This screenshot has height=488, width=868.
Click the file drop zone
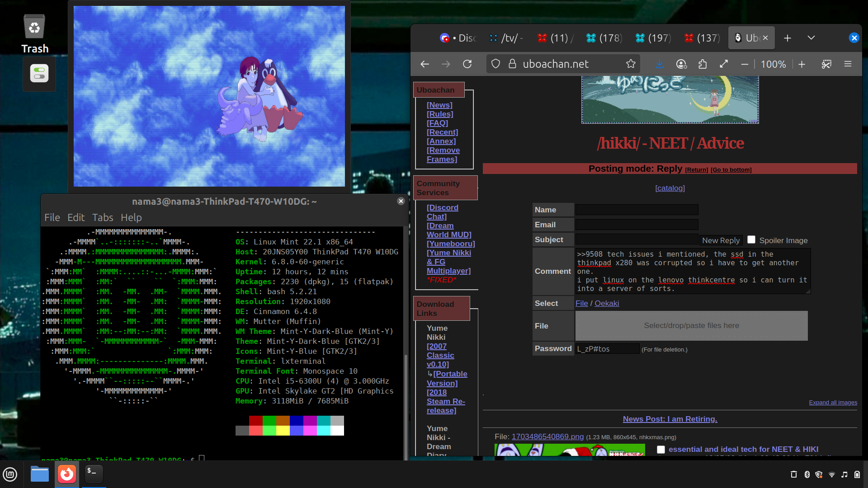(x=691, y=325)
